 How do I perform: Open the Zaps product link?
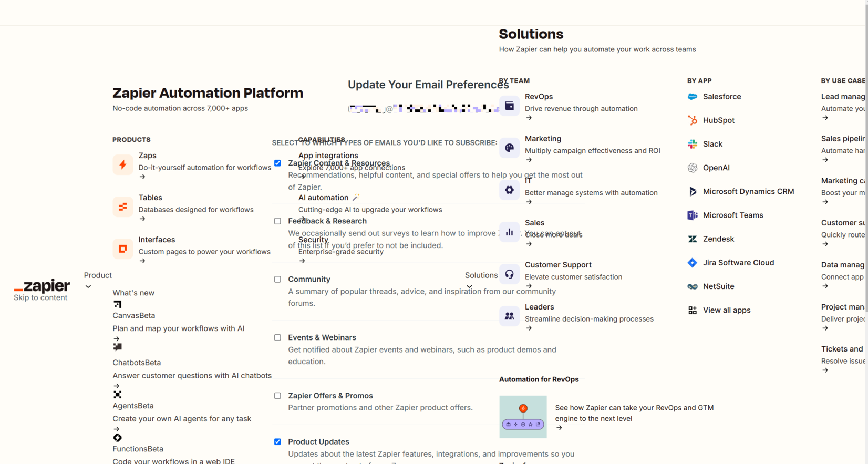[147, 156]
